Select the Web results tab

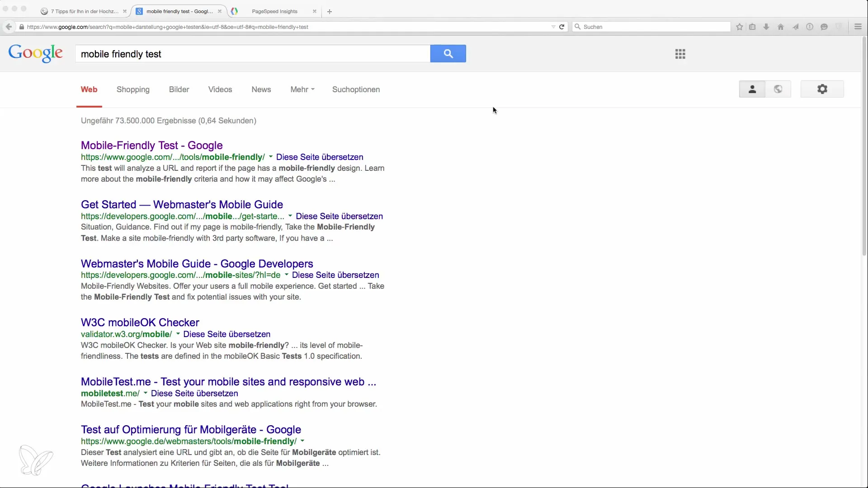[89, 89]
